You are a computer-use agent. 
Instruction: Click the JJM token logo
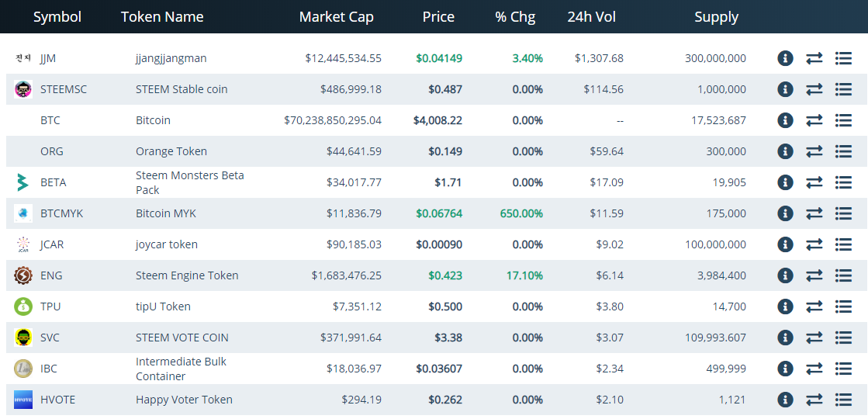23,58
